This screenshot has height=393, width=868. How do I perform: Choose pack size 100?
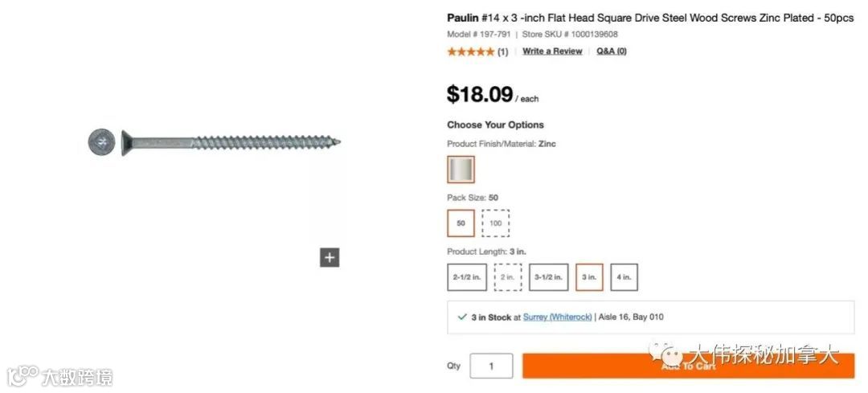coord(495,223)
